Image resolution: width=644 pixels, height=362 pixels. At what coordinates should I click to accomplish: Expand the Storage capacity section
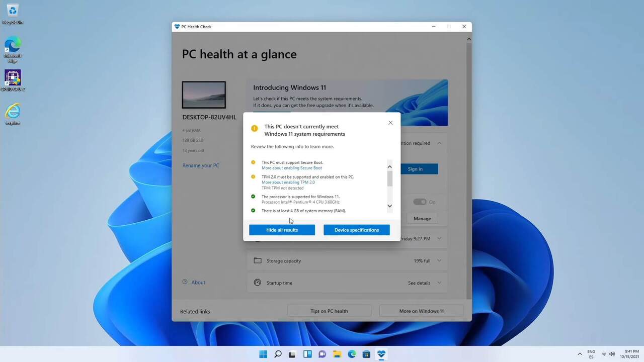(439, 260)
